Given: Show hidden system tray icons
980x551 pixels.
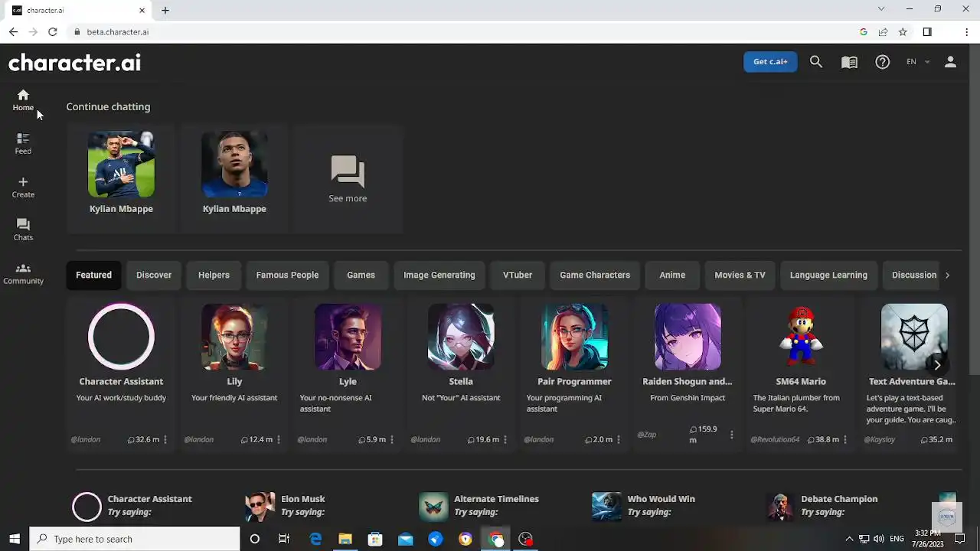Looking at the screenshot, I should tap(848, 539).
